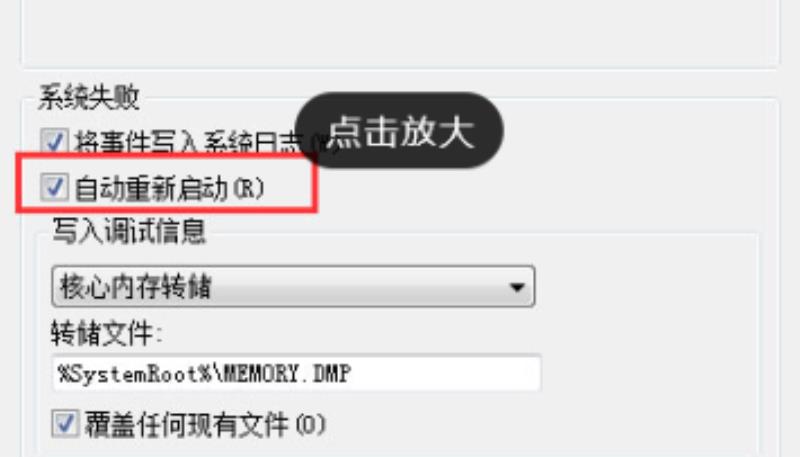Click the 点击放大 overlay button
Screen dimensions: 800x457
[399, 131]
